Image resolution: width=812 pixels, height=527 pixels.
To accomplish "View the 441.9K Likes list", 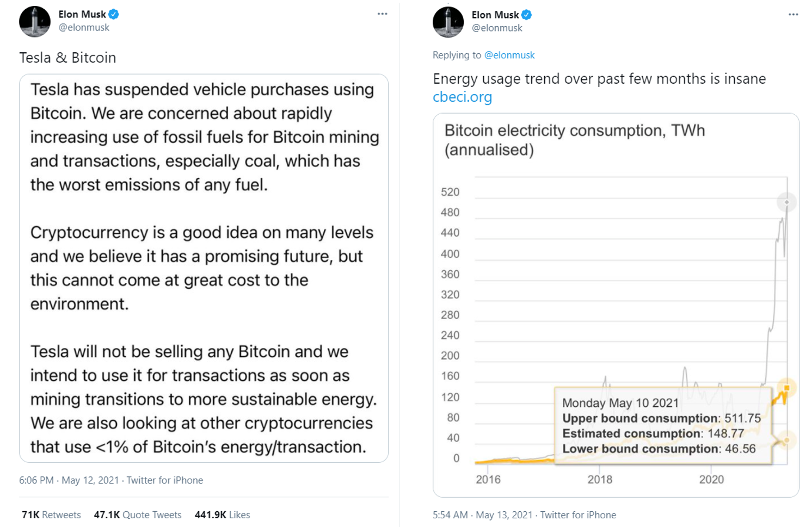I will [x=222, y=515].
